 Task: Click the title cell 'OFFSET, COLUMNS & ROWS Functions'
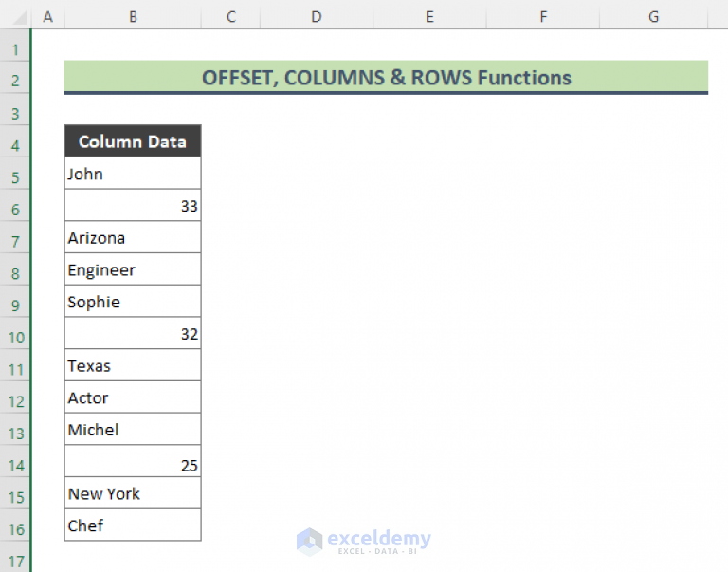(x=386, y=77)
